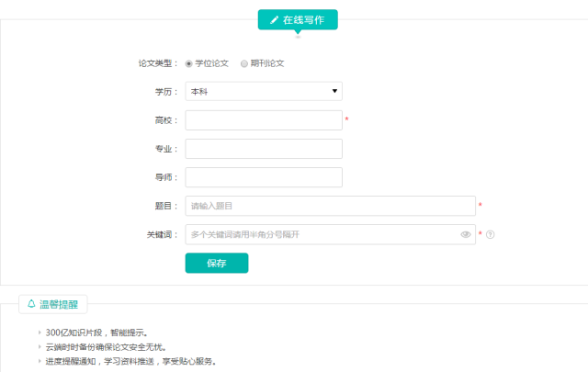The height and width of the screenshot is (372, 588).
Task: Focus the 高校 input field
Action: pos(264,120)
